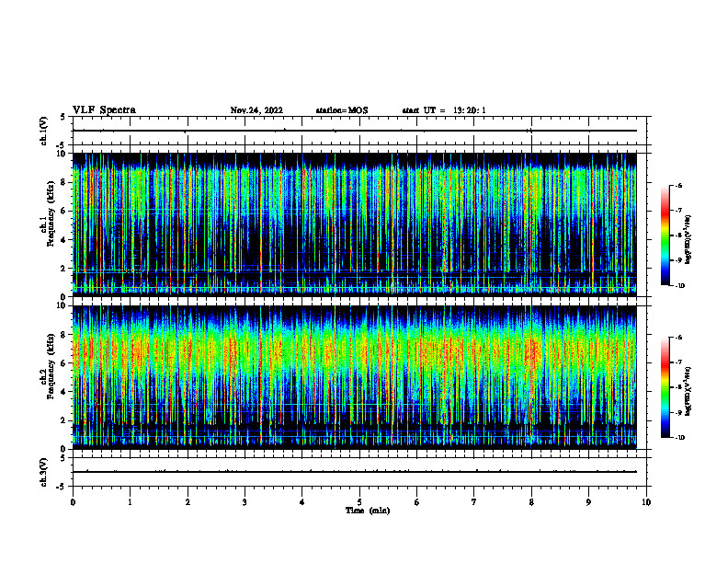Click the ch.1 colorbar log(PSD) unit label
This screenshot has width=728, height=563.
688,240
